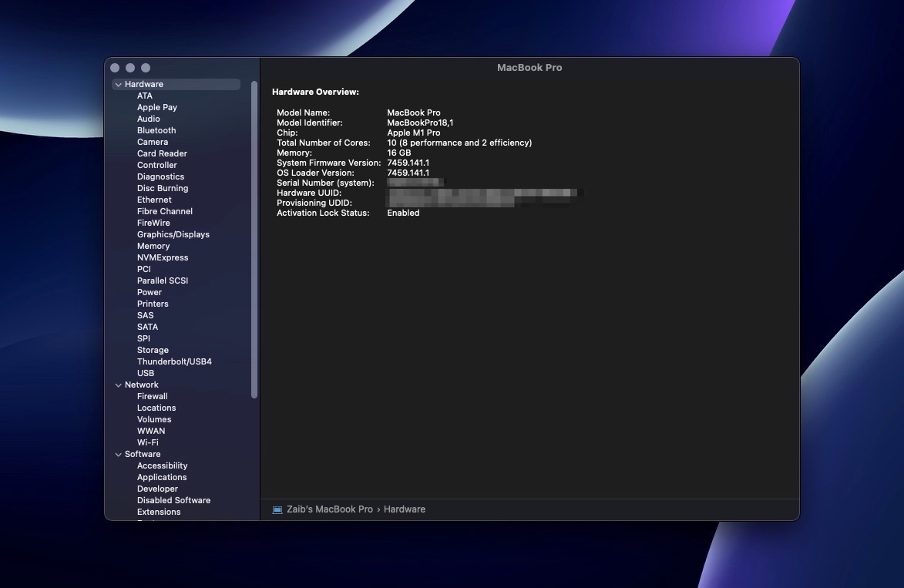Image resolution: width=904 pixels, height=588 pixels.
Task: Select the Firewall entry under Network
Action: (152, 396)
